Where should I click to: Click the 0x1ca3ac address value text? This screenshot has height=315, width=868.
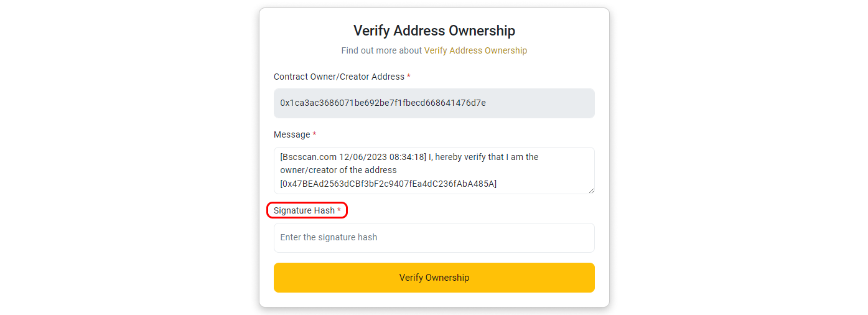pos(383,103)
